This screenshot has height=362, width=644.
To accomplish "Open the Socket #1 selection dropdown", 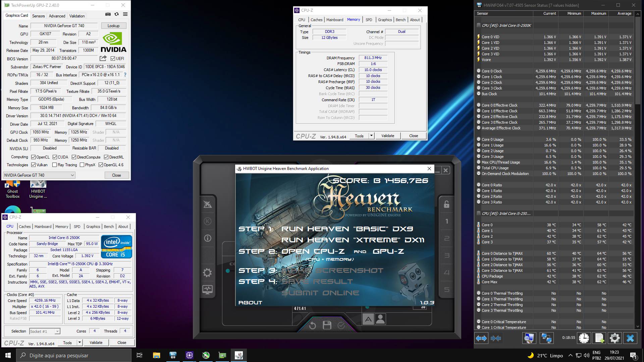I will pyautogui.click(x=45, y=331).
